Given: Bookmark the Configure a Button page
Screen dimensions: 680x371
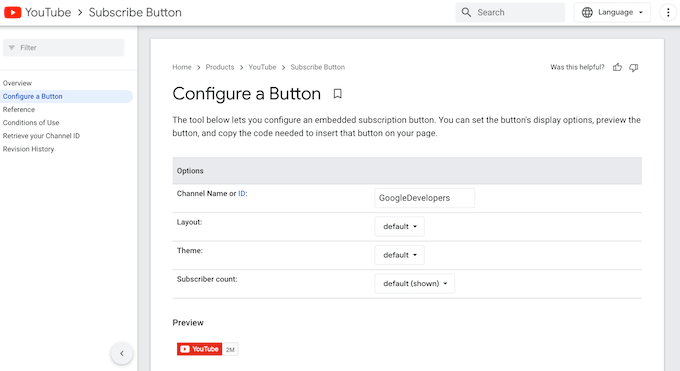Looking at the screenshot, I should point(337,94).
